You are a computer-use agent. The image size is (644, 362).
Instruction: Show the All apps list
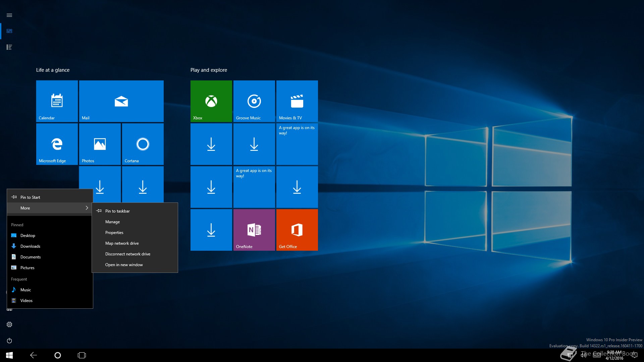coord(9,47)
